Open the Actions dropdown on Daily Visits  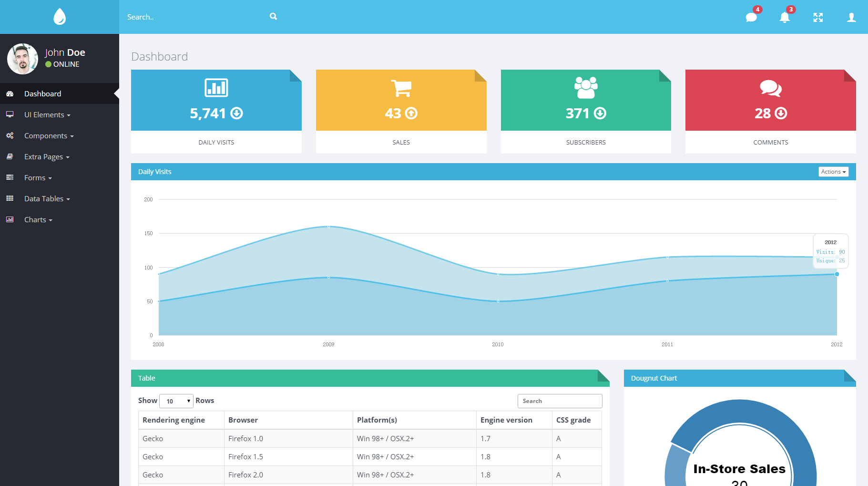[833, 172]
